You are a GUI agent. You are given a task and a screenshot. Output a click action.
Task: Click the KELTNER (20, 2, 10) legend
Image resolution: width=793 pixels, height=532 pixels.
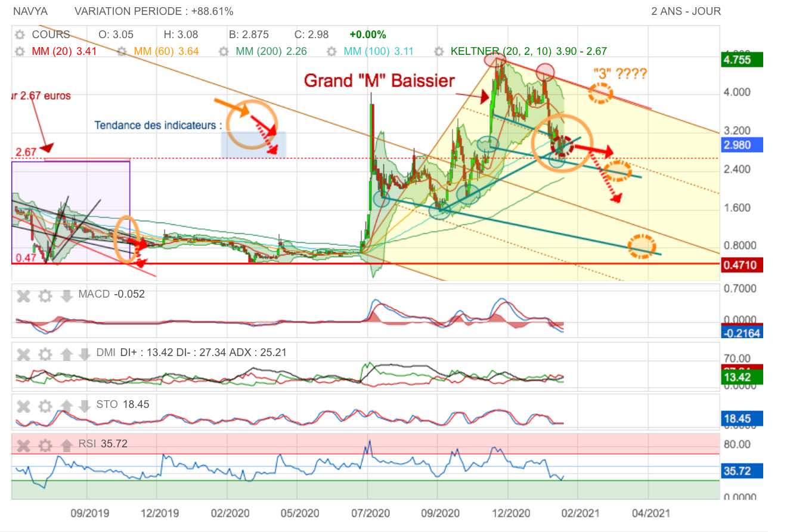click(529, 51)
